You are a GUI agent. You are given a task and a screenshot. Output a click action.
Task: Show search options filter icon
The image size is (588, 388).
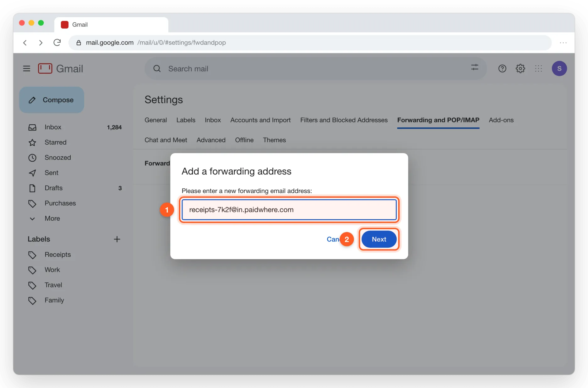pyautogui.click(x=475, y=67)
